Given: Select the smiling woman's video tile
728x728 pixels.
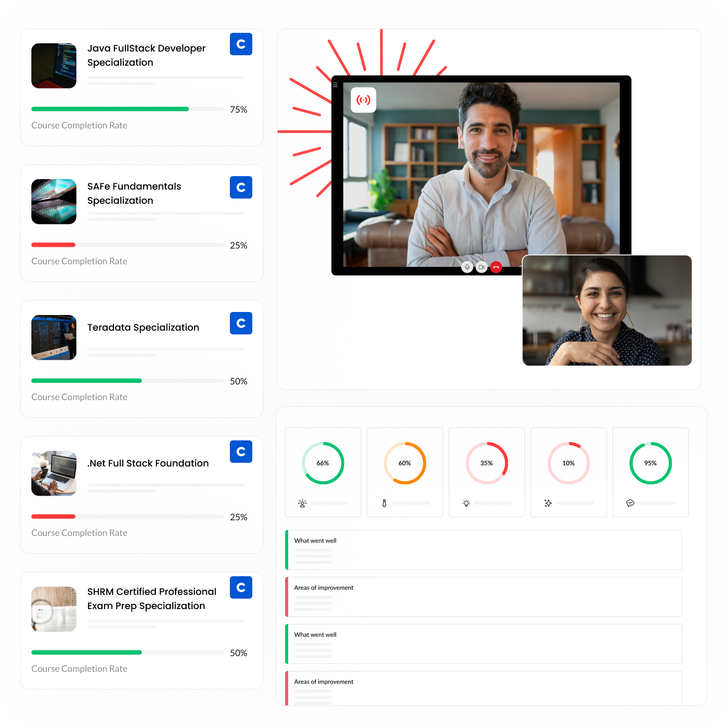Looking at the screenshot, I should tap(607, 311).
